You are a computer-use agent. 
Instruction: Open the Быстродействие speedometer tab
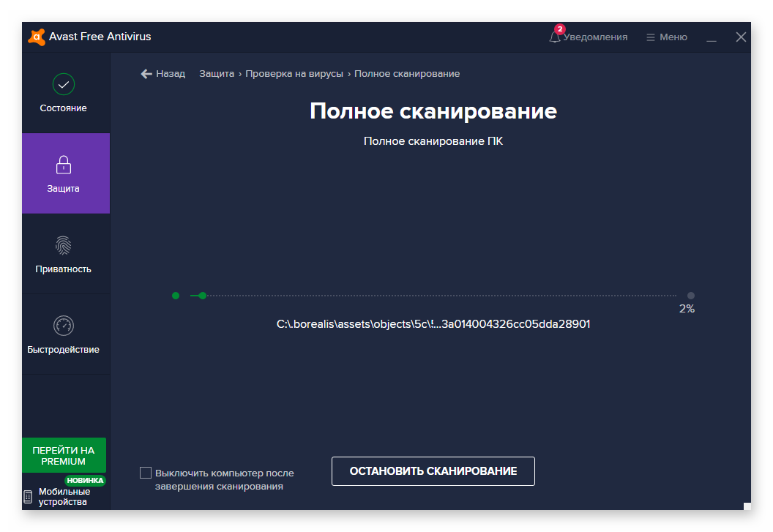[x=66, y=334]
